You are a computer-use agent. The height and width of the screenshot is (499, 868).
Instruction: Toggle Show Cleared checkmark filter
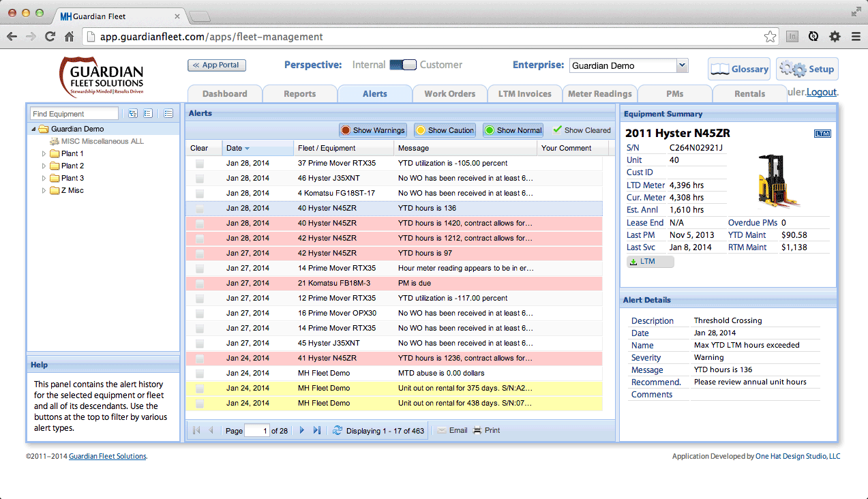pos(582,130)
